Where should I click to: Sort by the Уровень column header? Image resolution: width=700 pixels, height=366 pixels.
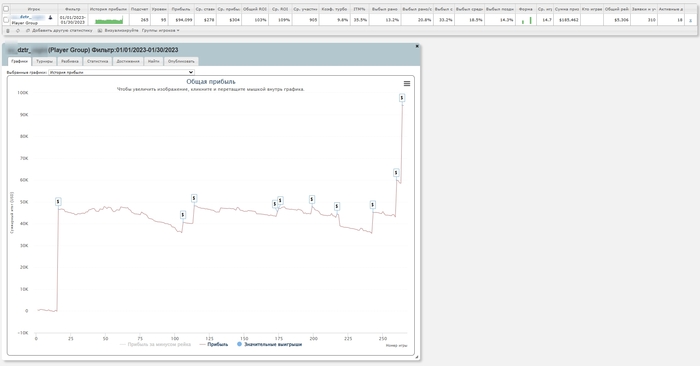159,9
